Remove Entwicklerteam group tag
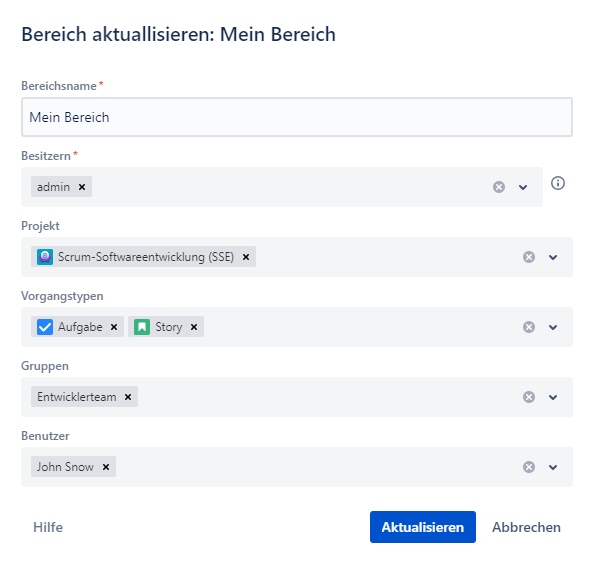The image size is (592, 563). [x=128, y=397]
